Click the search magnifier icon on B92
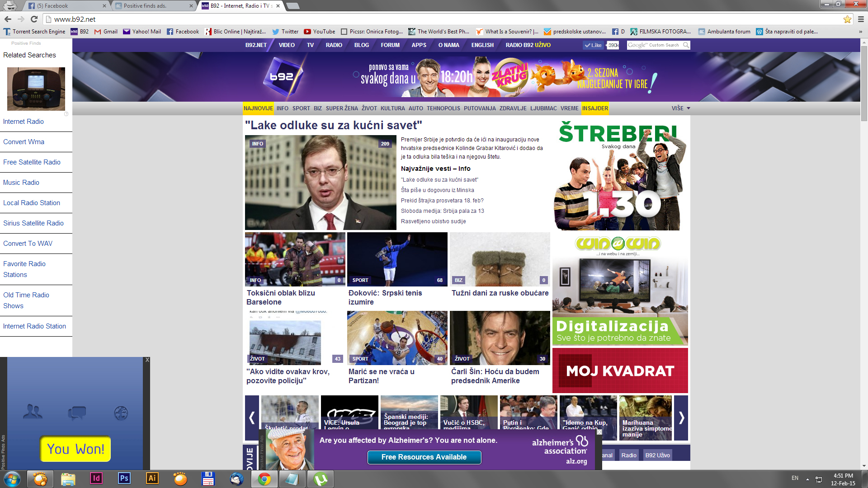 tap(686, 45)
